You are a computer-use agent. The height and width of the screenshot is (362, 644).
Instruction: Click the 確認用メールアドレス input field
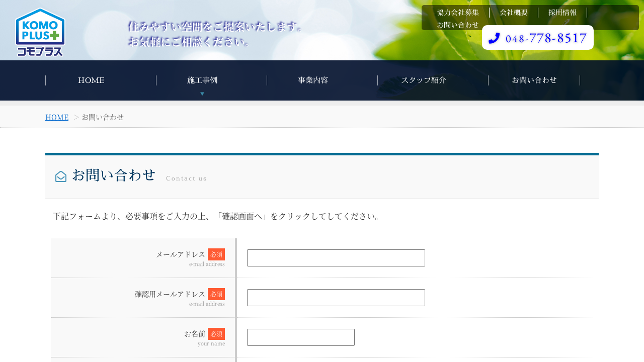pyautogui.click(x=336, y=298)
